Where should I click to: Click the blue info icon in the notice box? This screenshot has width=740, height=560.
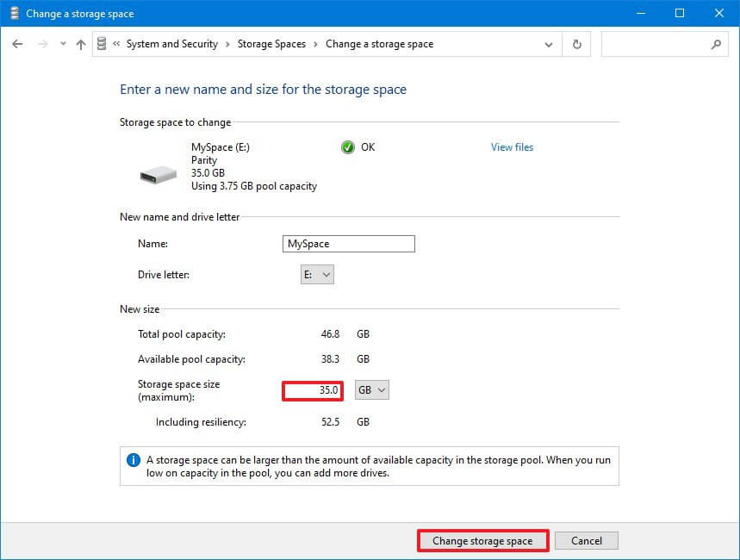134,459
